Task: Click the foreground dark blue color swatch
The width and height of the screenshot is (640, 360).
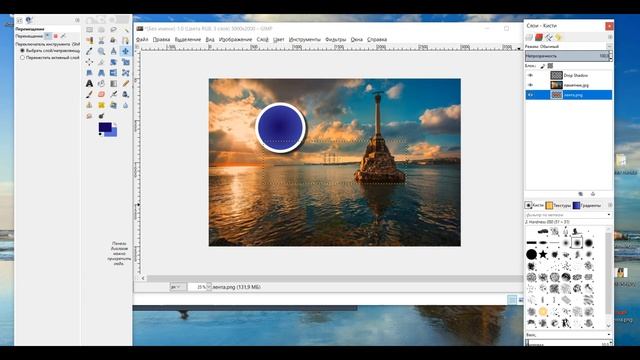Action: pyautogui.click(x=104, y=127)
